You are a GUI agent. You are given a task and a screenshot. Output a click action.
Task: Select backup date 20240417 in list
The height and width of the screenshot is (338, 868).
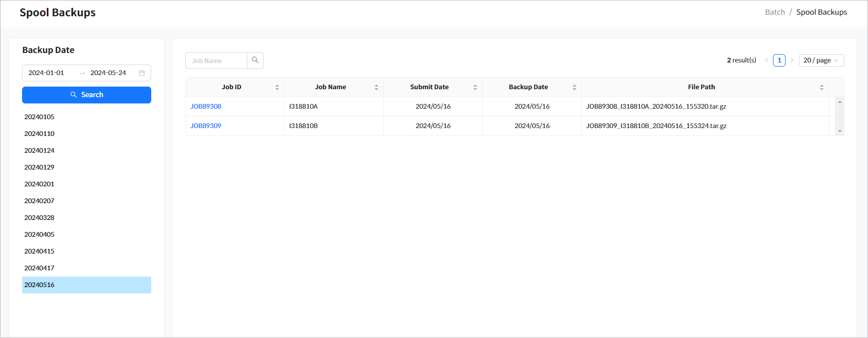[x=39, y=268]
